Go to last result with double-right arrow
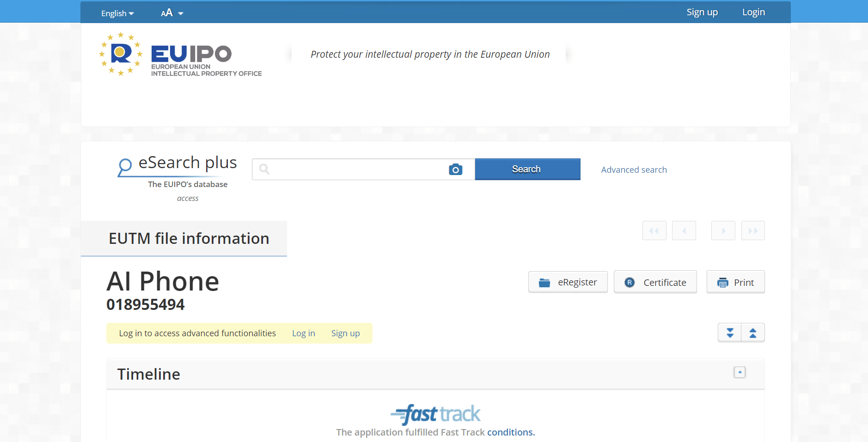This screenshot has width=868, height=442. 753,230
